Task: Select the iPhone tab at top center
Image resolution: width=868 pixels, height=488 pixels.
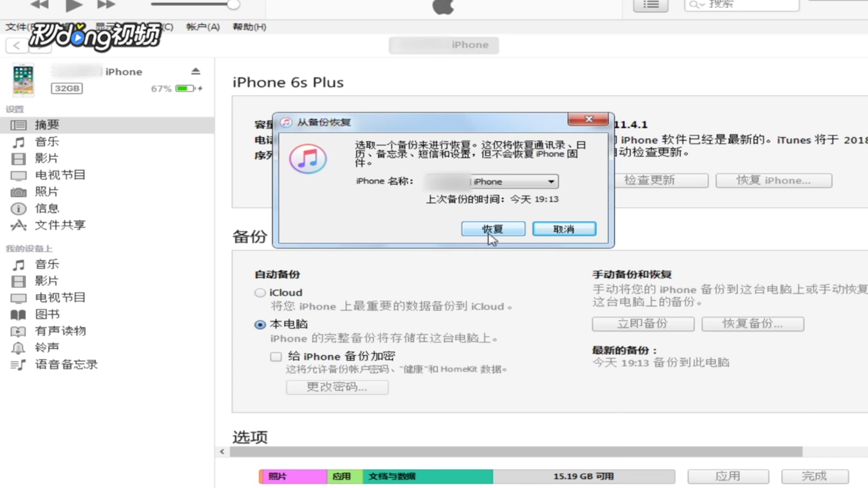Action: click(444, 45)
